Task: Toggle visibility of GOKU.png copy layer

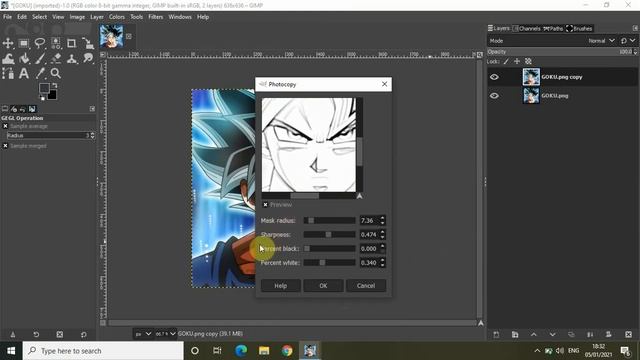Action: [x=494, y=77]
